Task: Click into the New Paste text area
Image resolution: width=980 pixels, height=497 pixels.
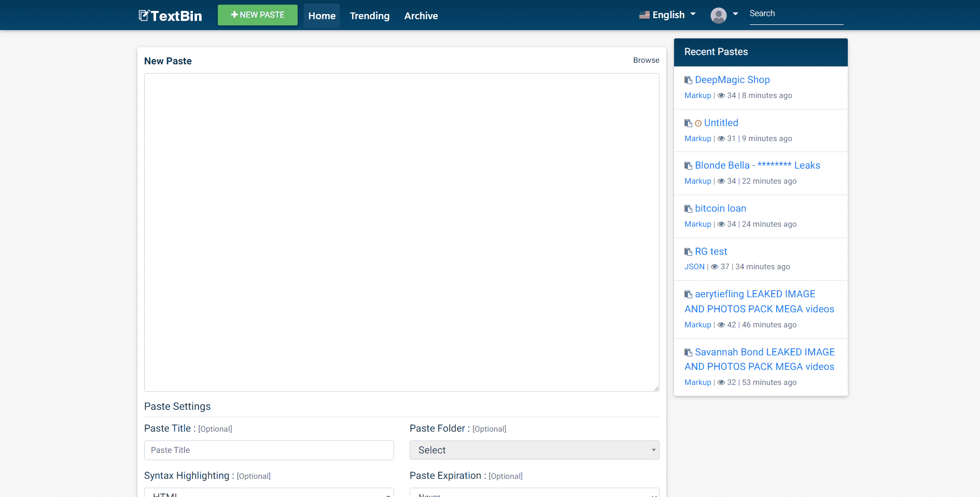Action: tap(402, 232)
